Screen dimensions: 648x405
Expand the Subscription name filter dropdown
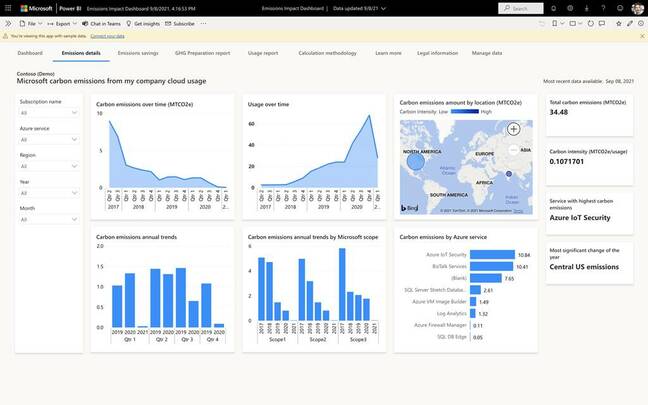click(48, 113)
